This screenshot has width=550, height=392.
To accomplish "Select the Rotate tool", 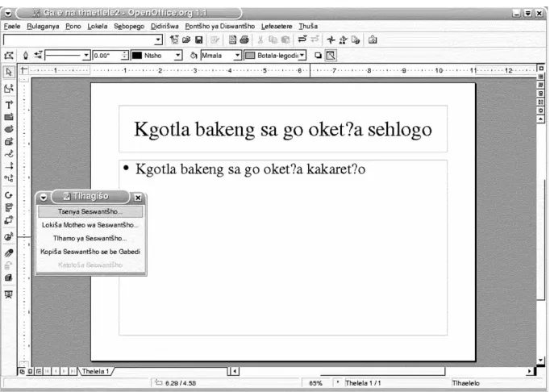I will [x=9, y=195].
